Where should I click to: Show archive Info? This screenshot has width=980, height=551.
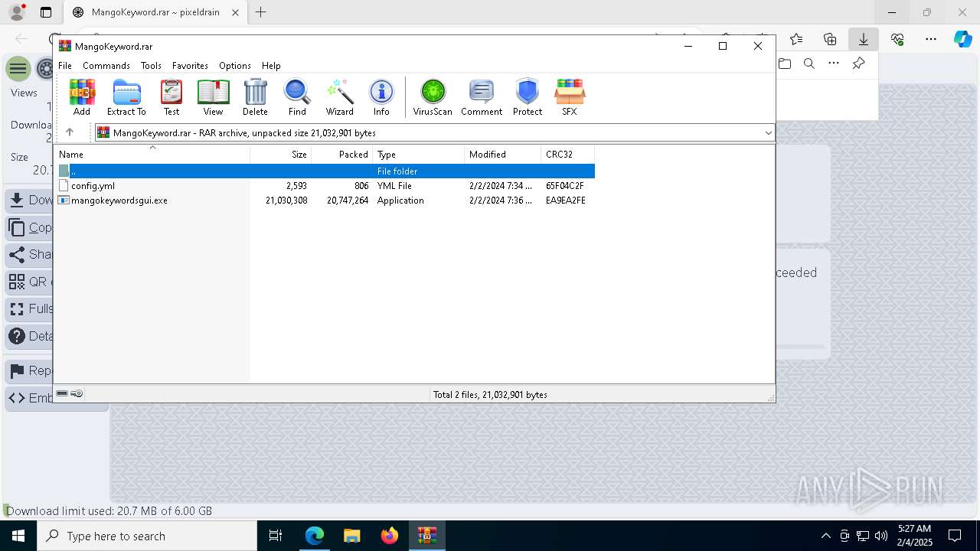(381, 98)
